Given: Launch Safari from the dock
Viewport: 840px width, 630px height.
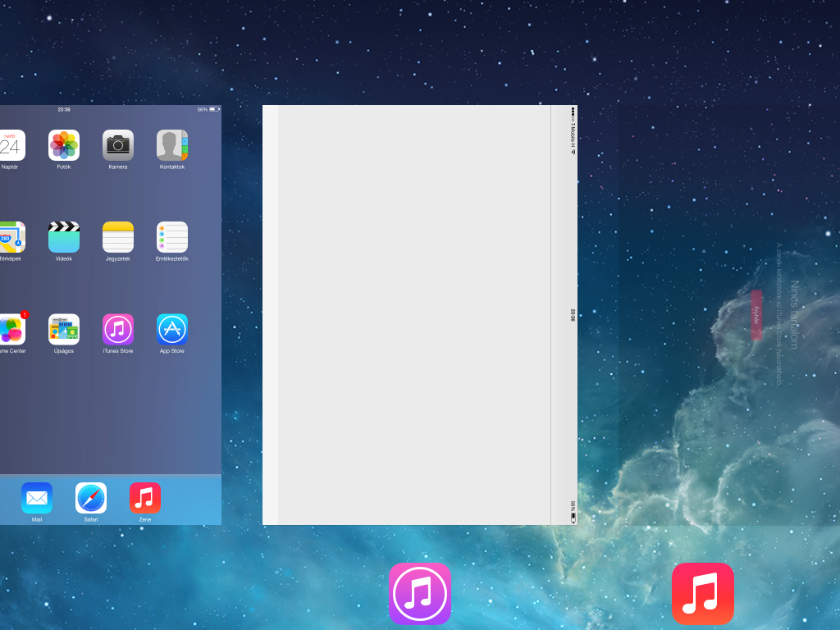Looking at the screenshot, I should [x=91, y=498].
